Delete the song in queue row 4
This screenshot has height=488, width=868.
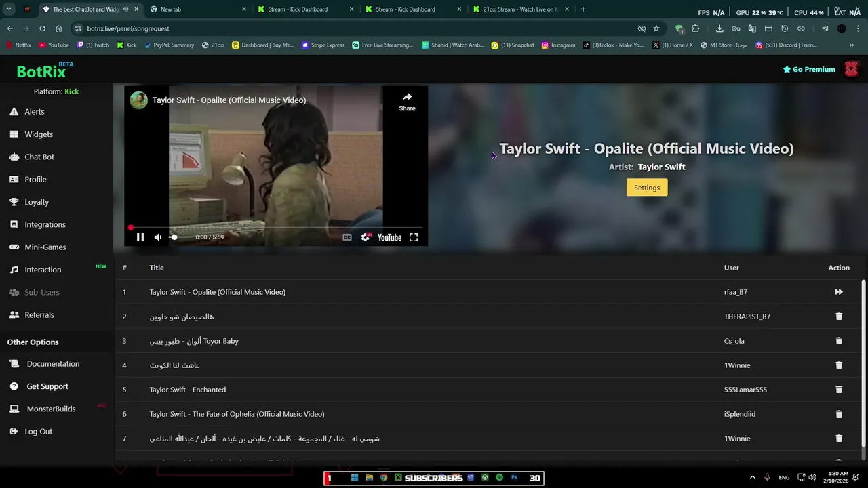[839, 365]
